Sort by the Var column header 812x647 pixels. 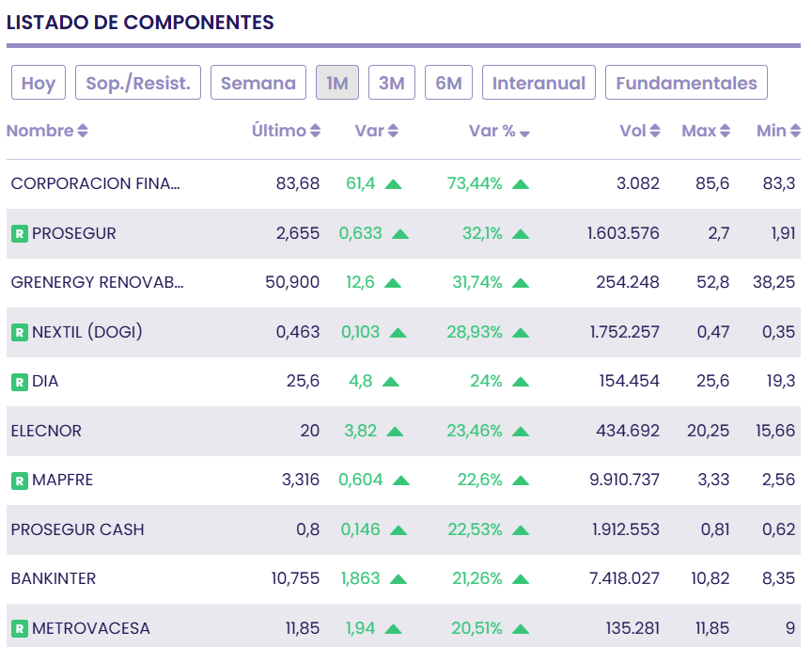click(377, 132)
